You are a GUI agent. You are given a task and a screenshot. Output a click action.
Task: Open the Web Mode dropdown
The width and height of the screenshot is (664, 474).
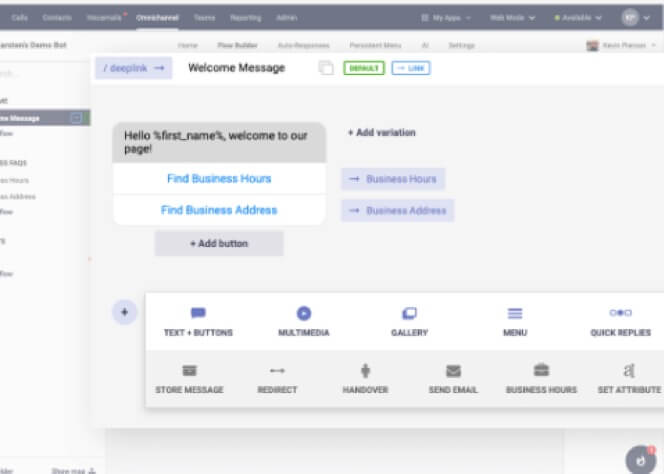512,18
